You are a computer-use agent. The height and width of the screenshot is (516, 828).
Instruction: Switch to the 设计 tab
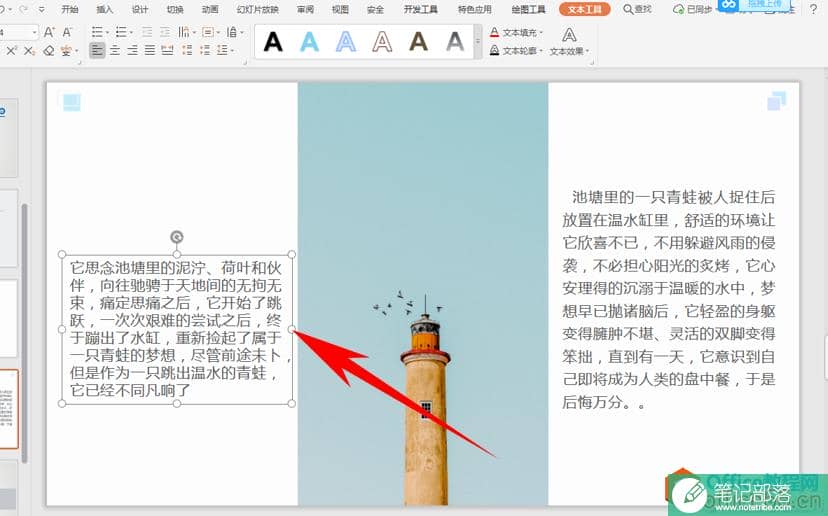pos(140,9)
